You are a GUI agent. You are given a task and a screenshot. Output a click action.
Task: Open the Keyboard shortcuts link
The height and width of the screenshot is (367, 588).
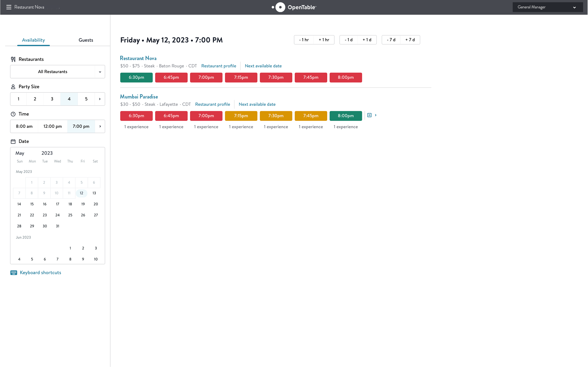pos(40,273)
